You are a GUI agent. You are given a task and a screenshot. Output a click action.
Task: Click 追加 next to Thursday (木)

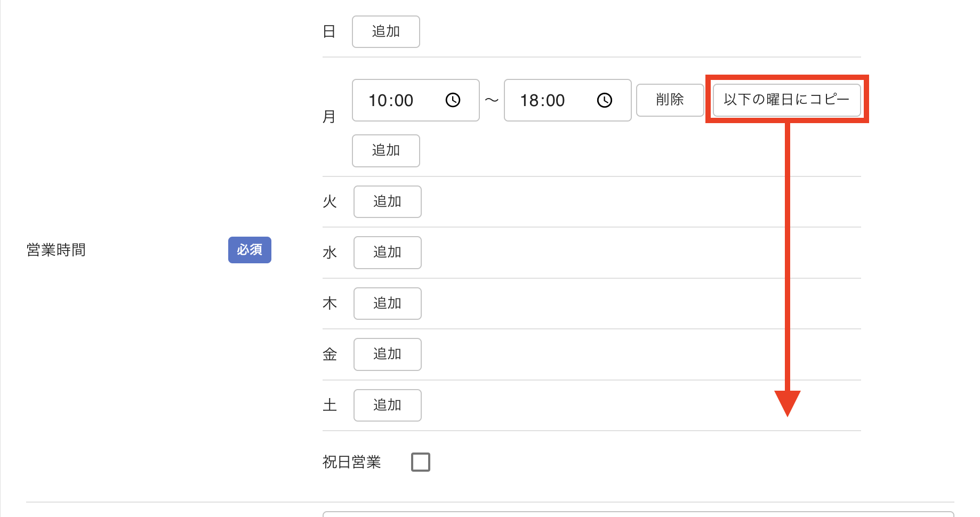pyautogui.click(x=387, y=304)
